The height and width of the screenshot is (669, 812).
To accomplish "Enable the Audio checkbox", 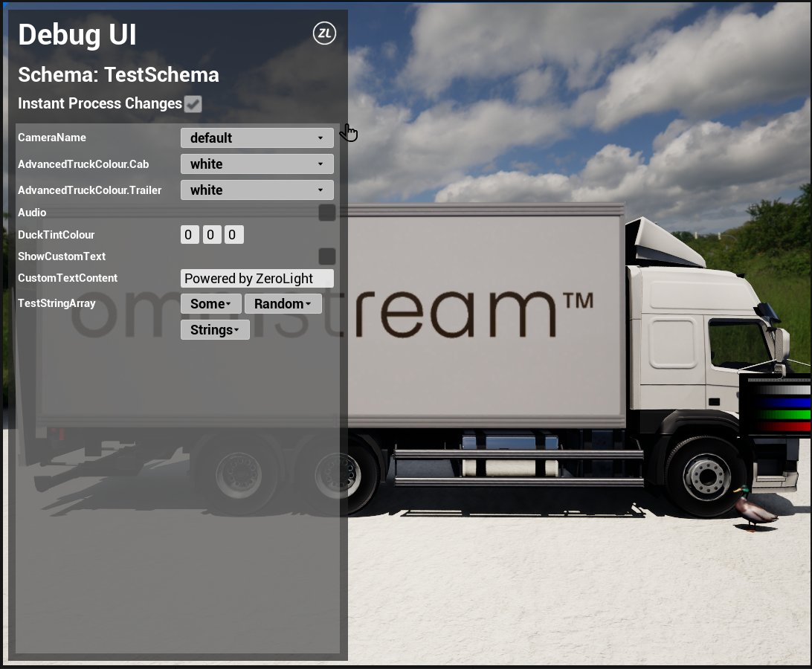I will tap(326, 213).
